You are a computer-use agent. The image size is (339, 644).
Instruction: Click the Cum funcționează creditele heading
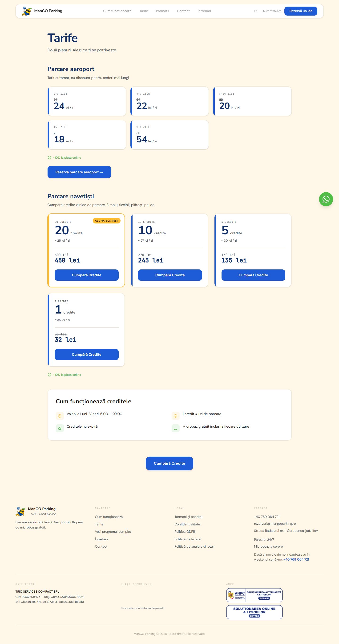(93, 401)
